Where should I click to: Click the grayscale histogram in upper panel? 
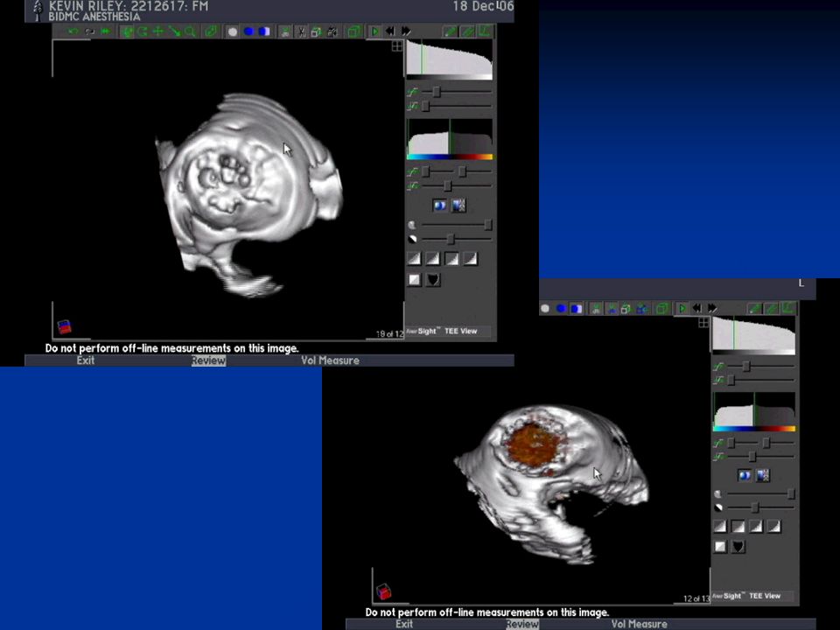450,60
